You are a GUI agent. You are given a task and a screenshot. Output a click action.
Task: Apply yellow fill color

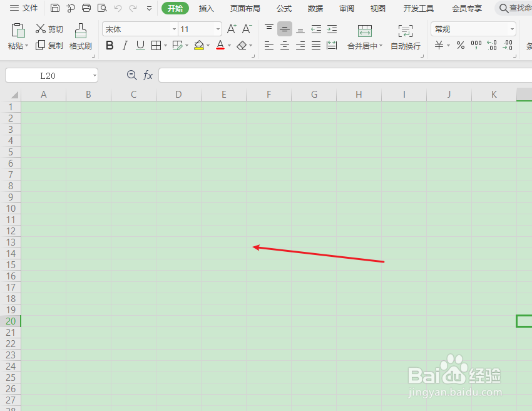199,45
